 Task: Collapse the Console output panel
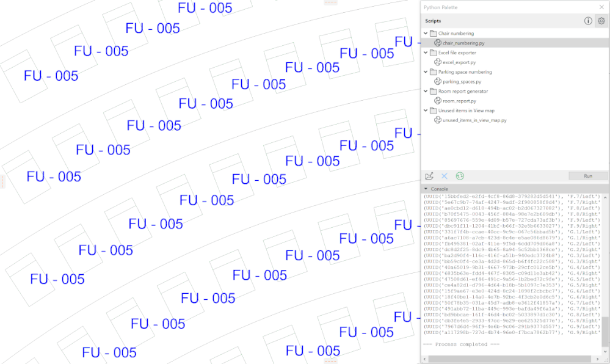click(x=424, y=189)
